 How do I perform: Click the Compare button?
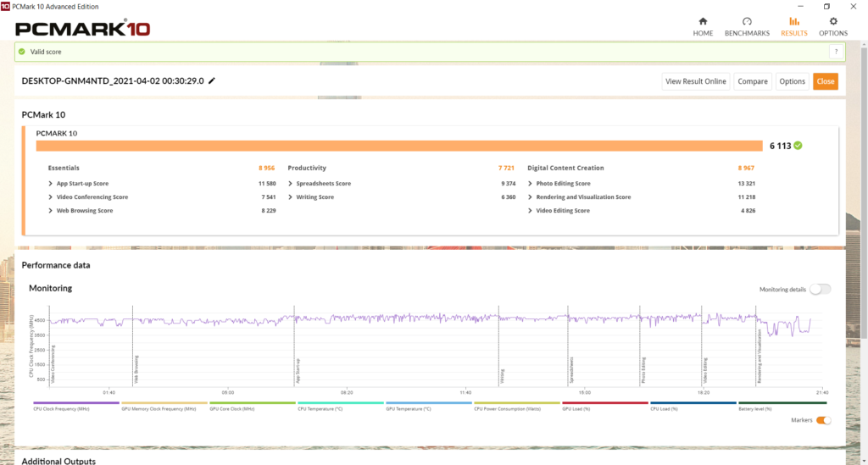point(752,81)
